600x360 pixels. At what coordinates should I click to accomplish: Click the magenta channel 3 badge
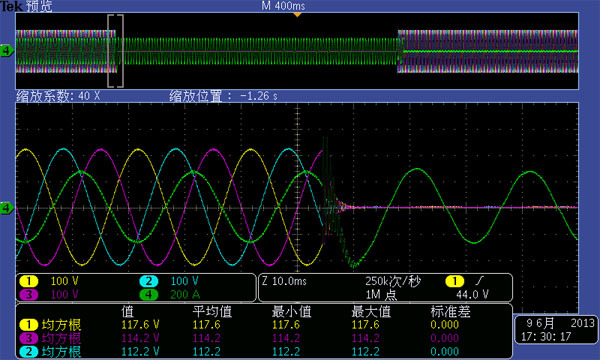(x=28, y=295)
